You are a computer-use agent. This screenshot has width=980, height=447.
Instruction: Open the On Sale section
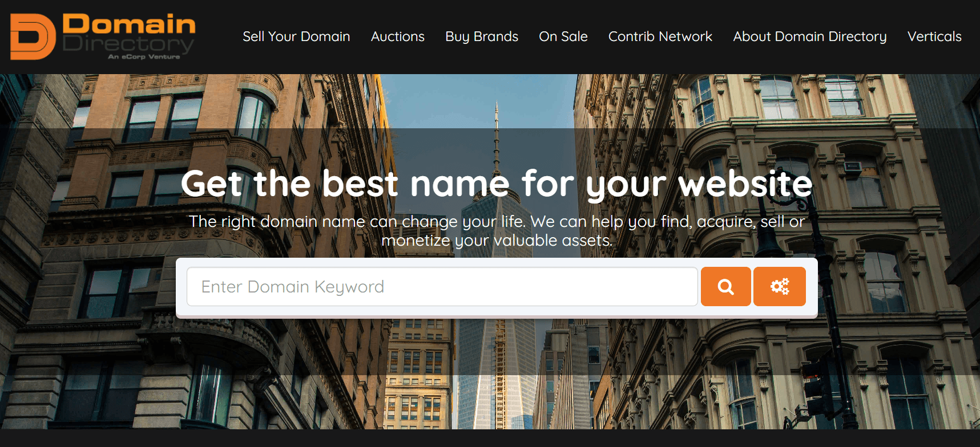click(563, 36)
